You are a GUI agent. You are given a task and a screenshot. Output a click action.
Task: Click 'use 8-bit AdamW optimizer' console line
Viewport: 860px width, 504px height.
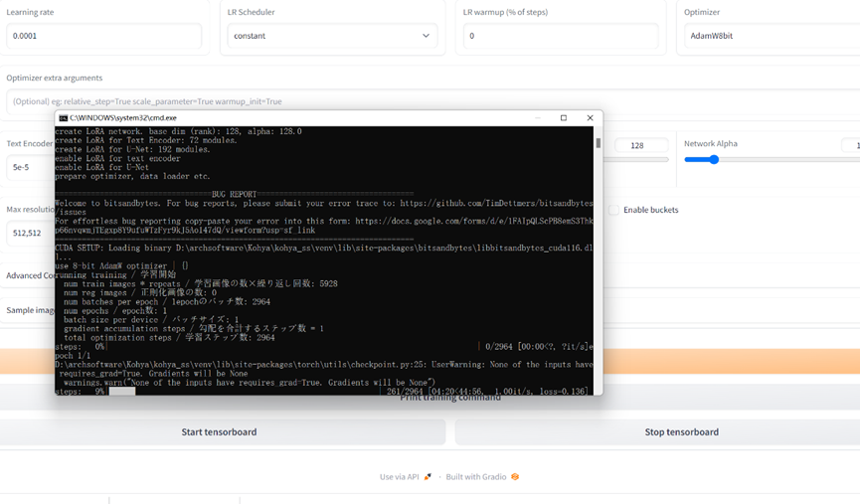pyautogui.click(x=121, y=266)
